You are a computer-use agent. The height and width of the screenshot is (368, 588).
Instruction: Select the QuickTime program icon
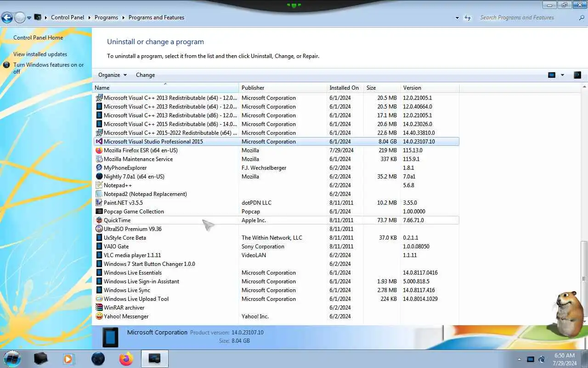coord(99,220)
